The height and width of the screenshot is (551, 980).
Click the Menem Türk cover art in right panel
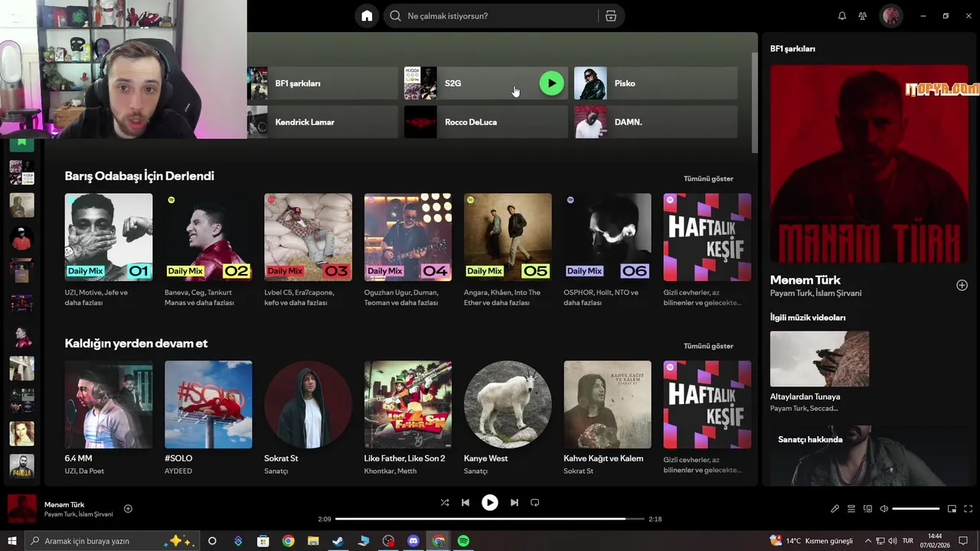pyautogui.click(x=869, y=164)
